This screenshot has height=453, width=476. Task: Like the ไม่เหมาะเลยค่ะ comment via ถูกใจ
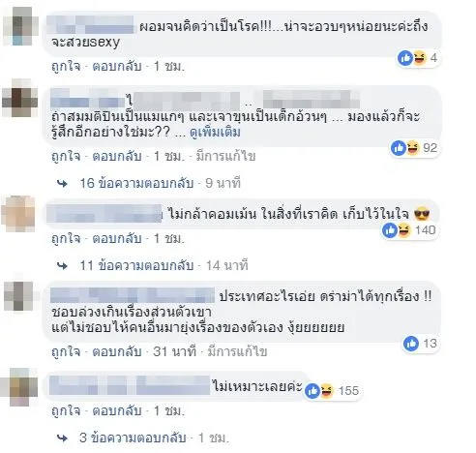pos(66,411)
